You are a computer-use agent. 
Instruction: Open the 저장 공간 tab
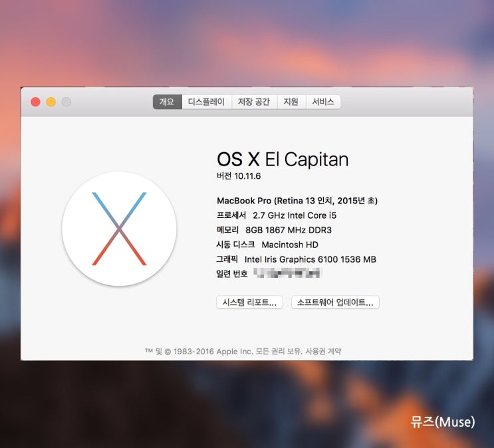254,102
